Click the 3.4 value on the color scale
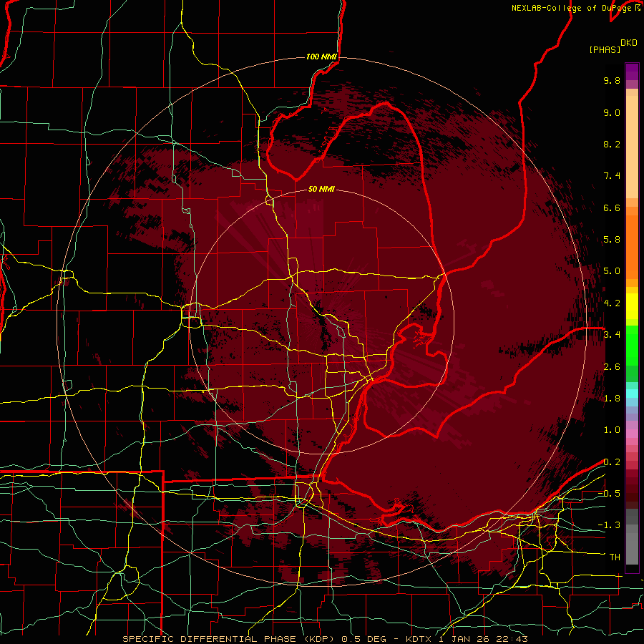The width and height of the screenshot is (644, 644). point(612,335)
